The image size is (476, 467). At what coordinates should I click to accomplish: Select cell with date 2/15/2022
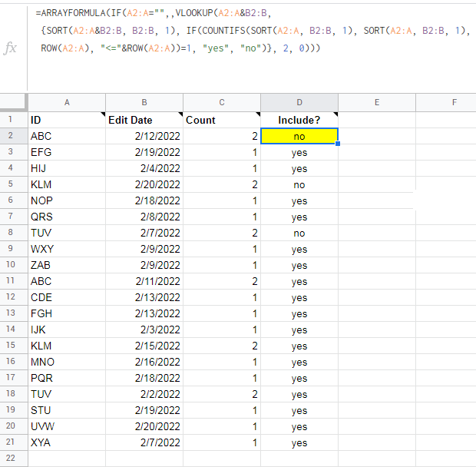click(144, 346)
